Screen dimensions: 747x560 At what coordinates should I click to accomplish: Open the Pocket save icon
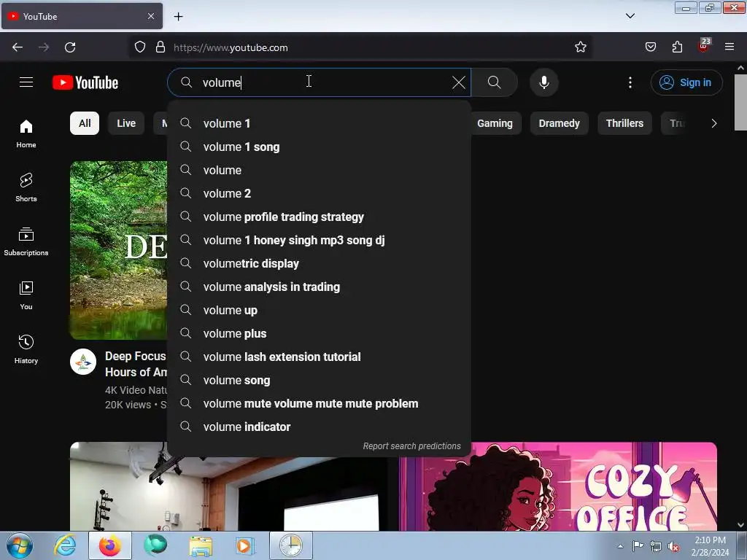pos(650,47)
